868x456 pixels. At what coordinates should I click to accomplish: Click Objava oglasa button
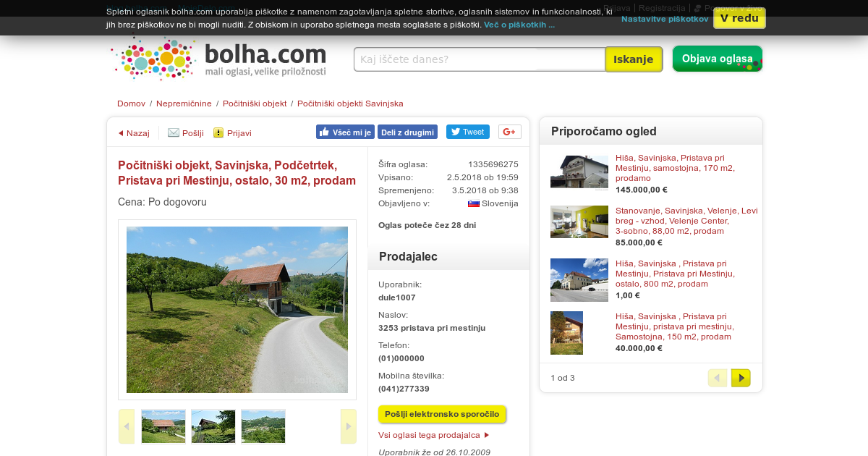coord(718,59)
